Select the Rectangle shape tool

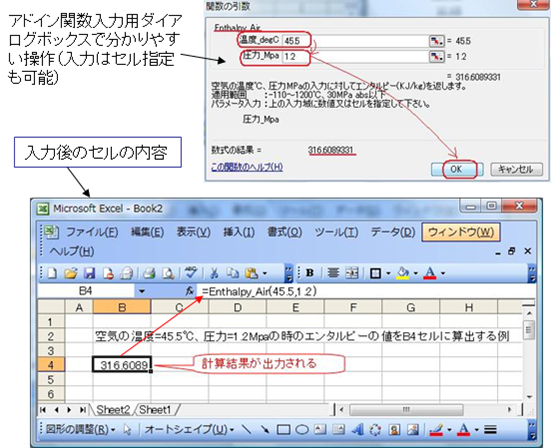pos(284,429)
